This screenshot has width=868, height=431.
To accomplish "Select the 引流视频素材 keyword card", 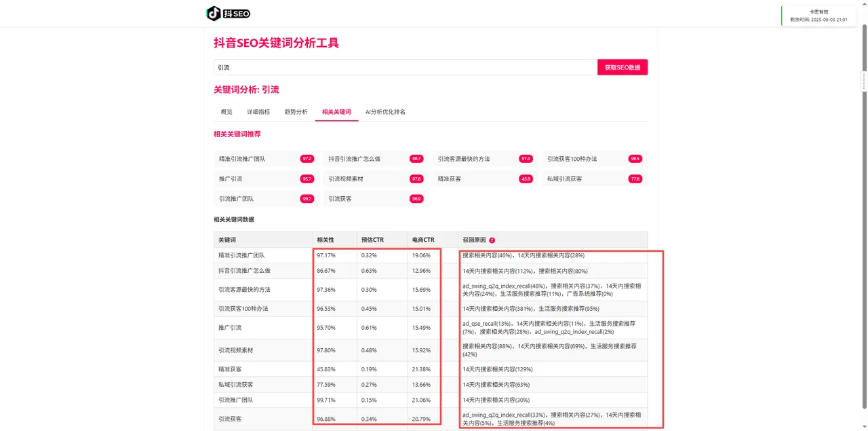I will pyautogui.click(x=376, y=179).
